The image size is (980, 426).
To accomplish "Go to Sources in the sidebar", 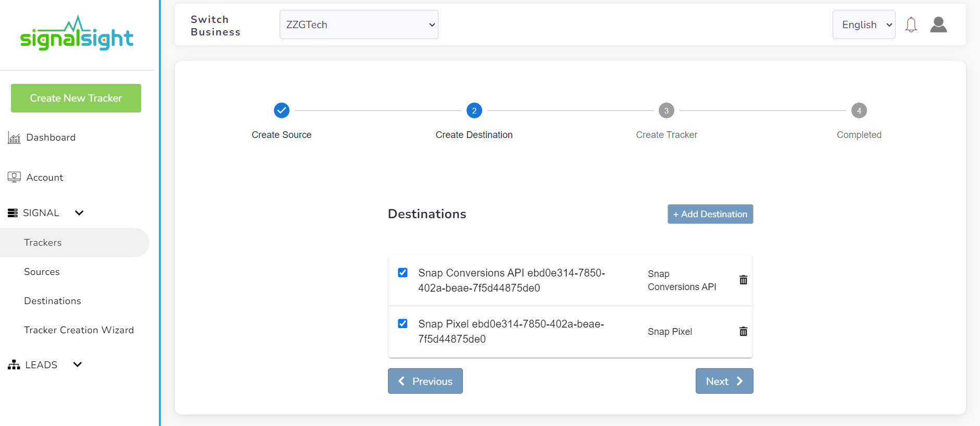I will (42, 272).
